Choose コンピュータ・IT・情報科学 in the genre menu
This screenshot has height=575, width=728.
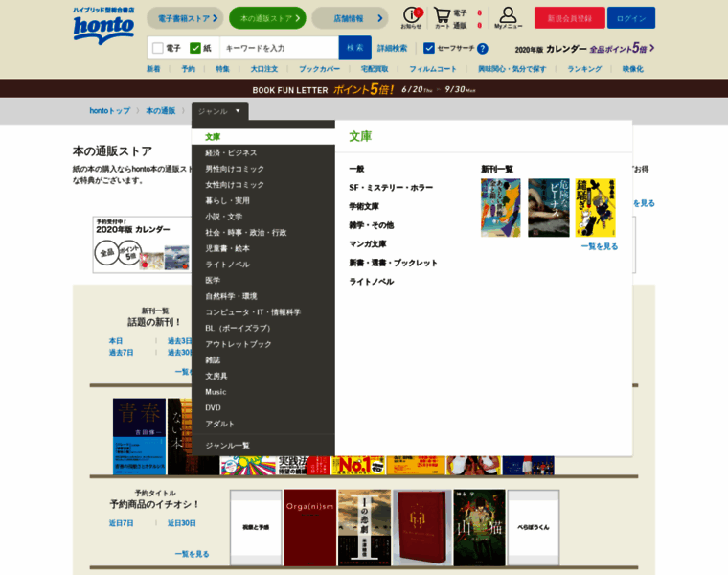(263, 312)
